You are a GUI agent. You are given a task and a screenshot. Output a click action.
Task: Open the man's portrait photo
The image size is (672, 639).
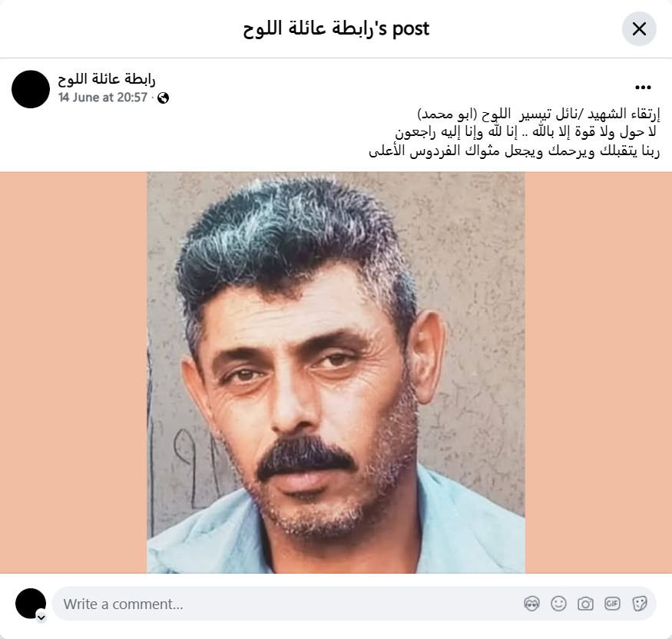[336, 372]
